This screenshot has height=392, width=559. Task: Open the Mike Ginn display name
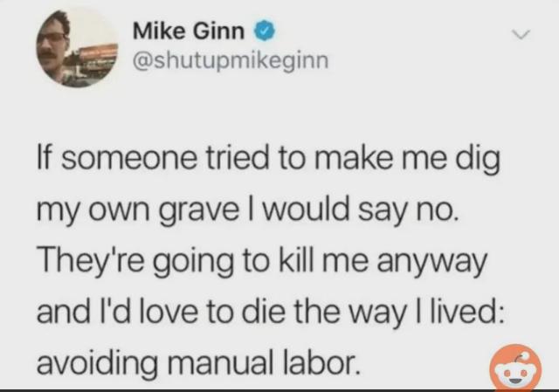pos(189,31)
